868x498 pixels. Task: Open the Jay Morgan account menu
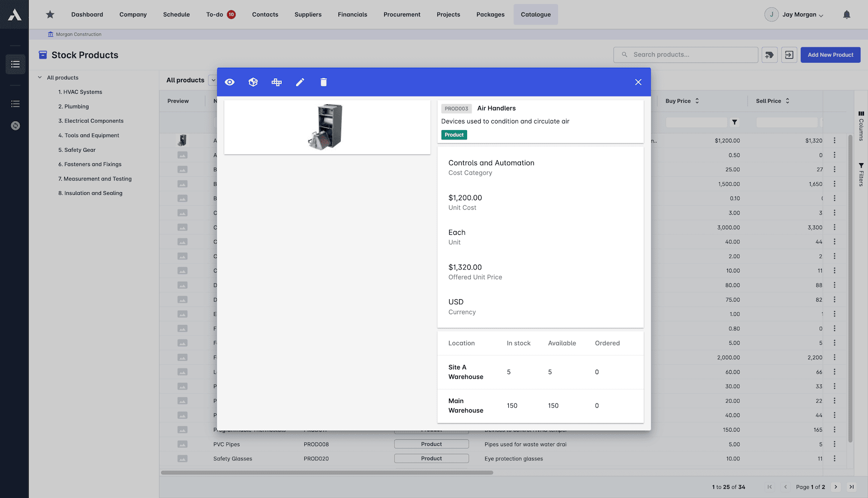pyautogui.click(x=794, y=14)
